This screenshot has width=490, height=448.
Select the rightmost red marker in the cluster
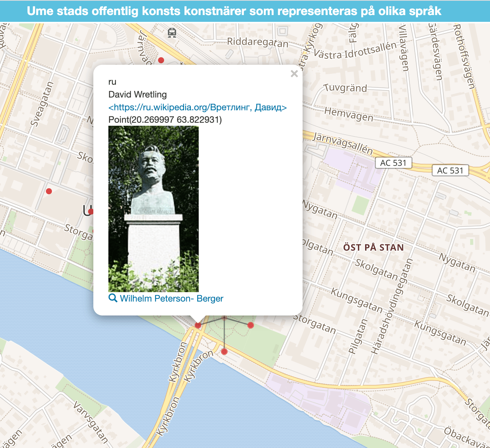(251, 325)
